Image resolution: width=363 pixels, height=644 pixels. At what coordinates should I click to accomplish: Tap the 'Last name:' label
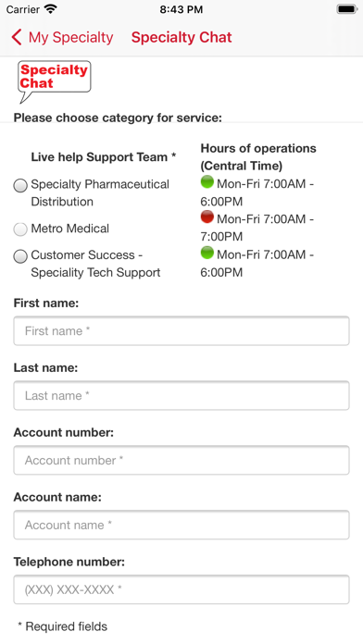pyautogui.click(x=45, y=367)
